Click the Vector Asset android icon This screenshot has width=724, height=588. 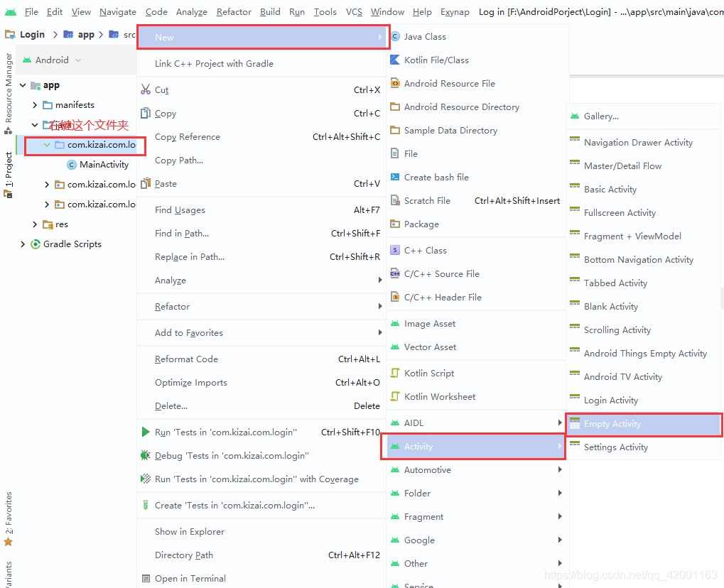click(x=395, y=347)
